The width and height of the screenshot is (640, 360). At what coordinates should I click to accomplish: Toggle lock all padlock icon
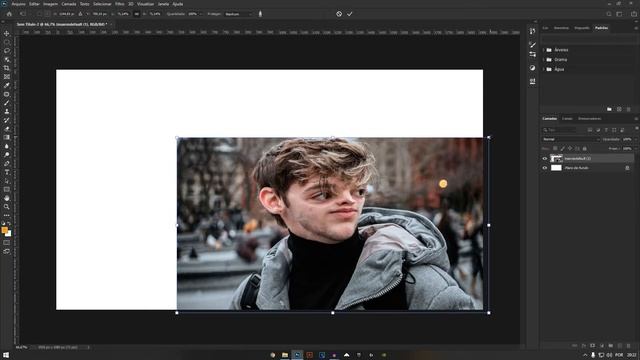(x=584, y=149)
